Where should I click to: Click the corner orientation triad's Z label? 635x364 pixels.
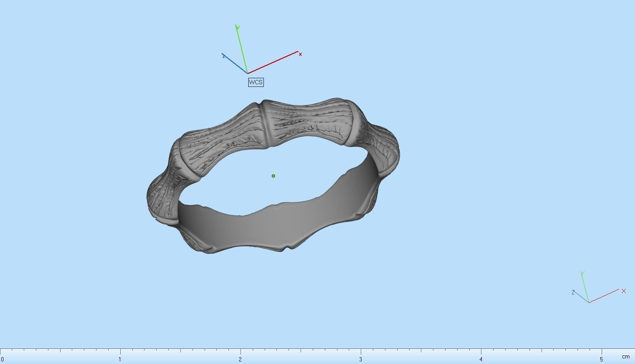[573, 293]
